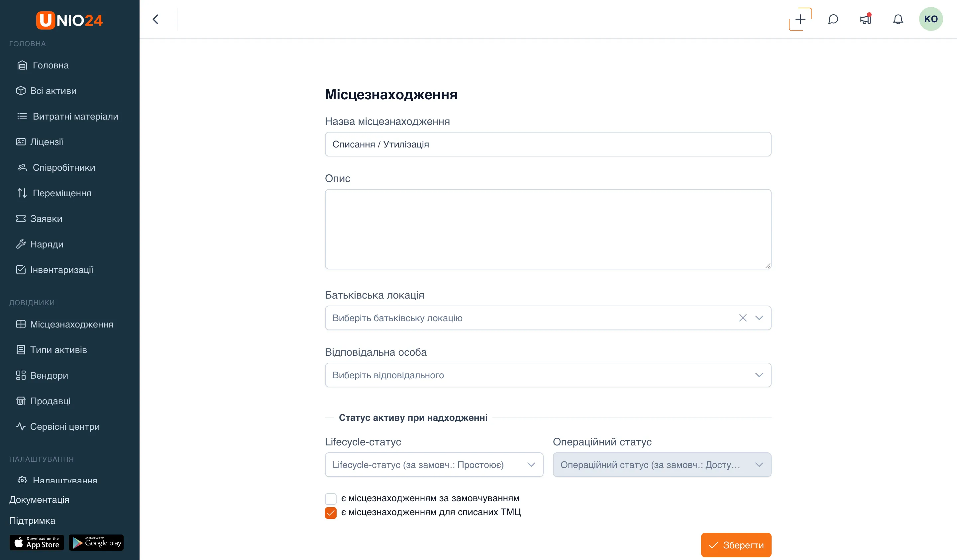Open the Операційний статус dropdown
This screenshot has height=560, width=957.
662,465
